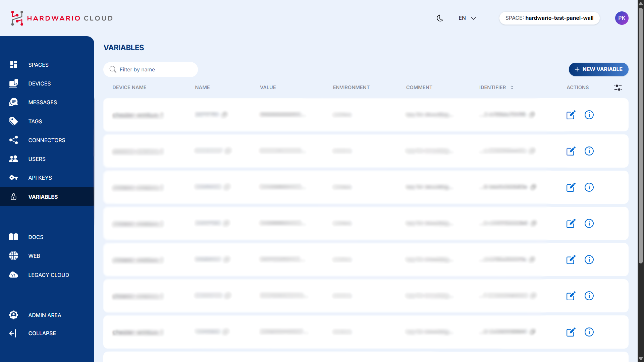Viewport: 644px width, 362px height.
Task: Toggle dark mode with the moon icon
Action: point(440,18)
